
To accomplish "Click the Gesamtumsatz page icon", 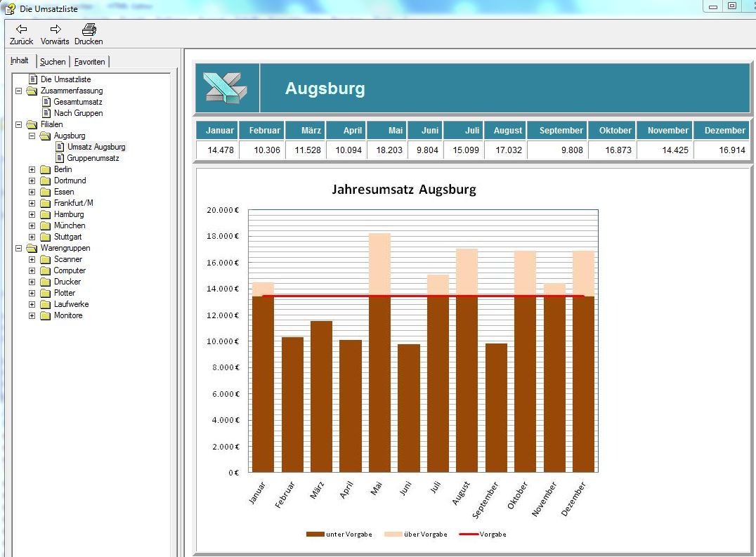I will [x=46, y=102].
